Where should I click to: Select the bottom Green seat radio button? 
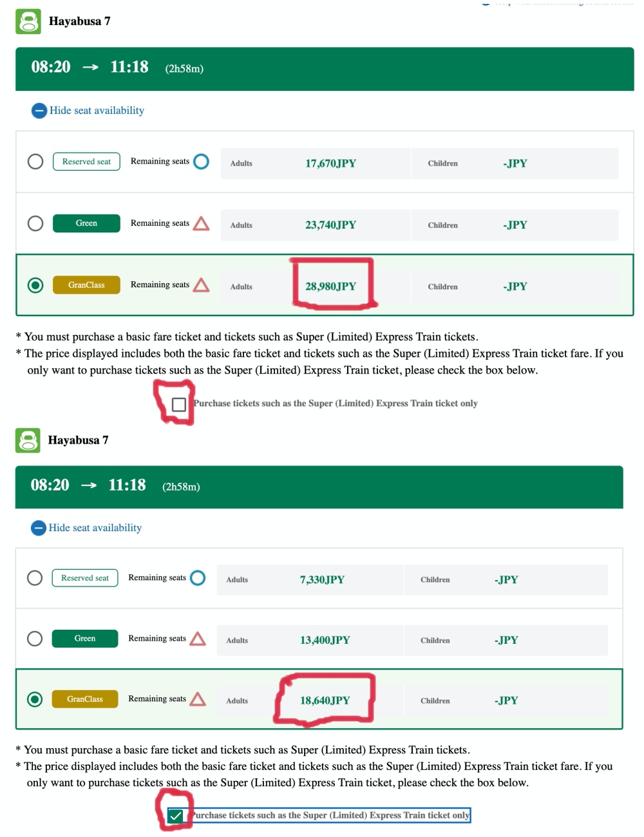(35, 639)
